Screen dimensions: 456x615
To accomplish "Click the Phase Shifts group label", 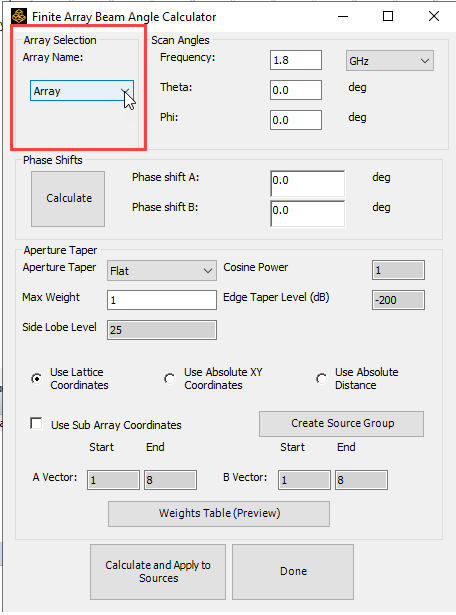I will 53,160.
